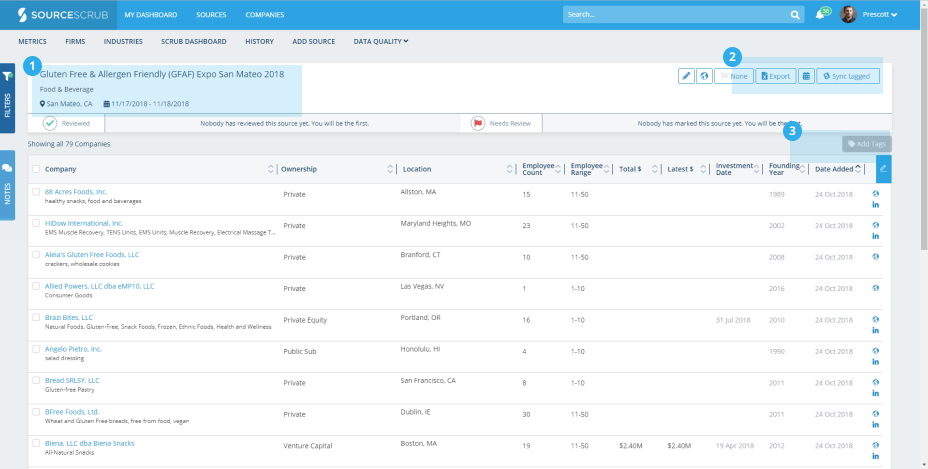The image size is (928, 469).
Task: Click the Export button
Action: click(775, 76)
